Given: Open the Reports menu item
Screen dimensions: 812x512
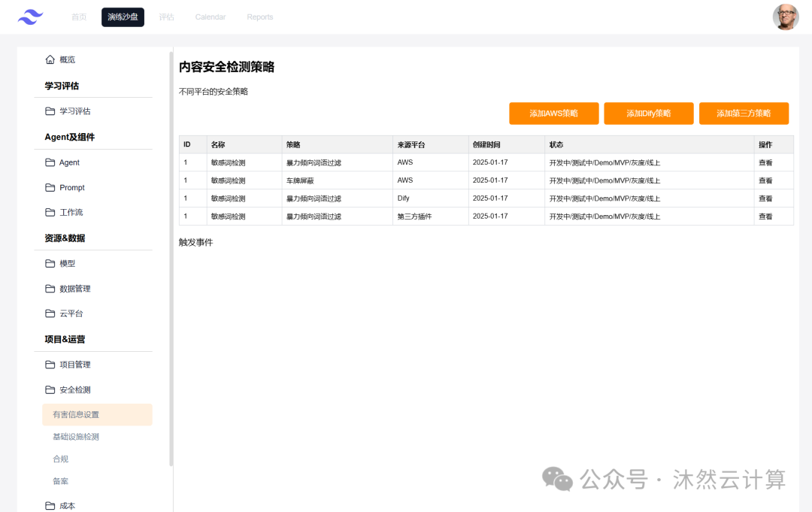Looking at the screenshot, I should coord(259,17).
